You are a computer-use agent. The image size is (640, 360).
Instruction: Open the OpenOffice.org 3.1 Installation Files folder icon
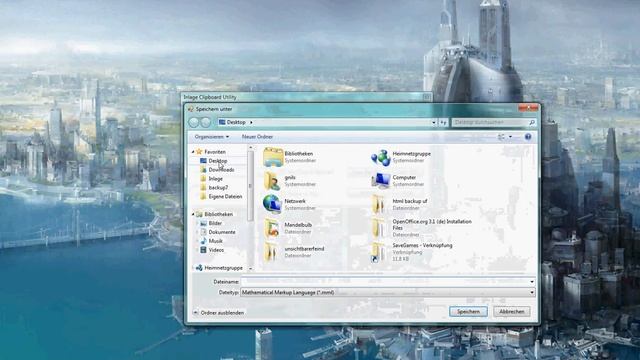coord(378,228)
